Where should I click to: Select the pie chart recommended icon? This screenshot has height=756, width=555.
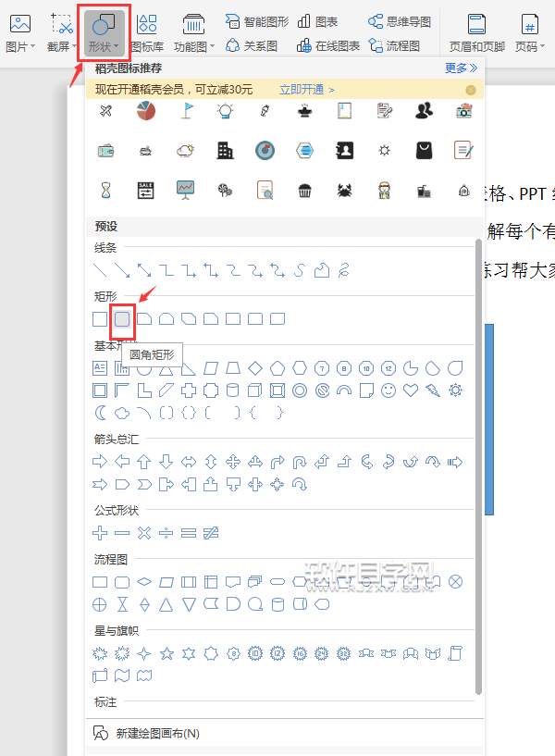pyautogui.click(x=145, y=111)
